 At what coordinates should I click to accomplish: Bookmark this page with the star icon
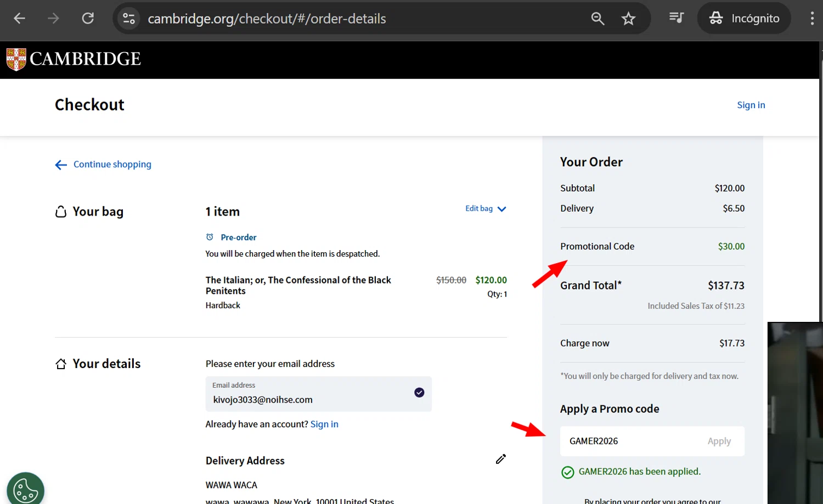pos(628,19)
